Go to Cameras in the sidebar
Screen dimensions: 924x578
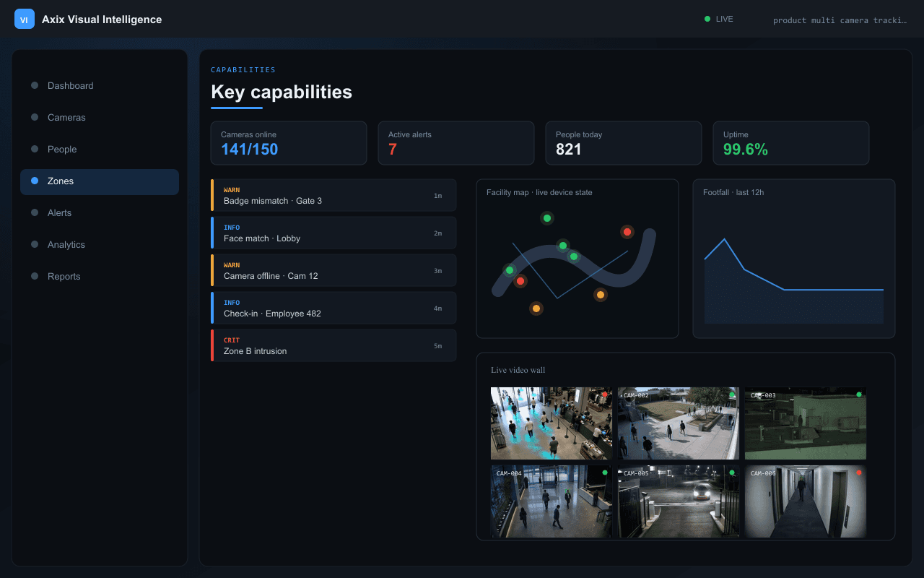(x=100, y=117)
